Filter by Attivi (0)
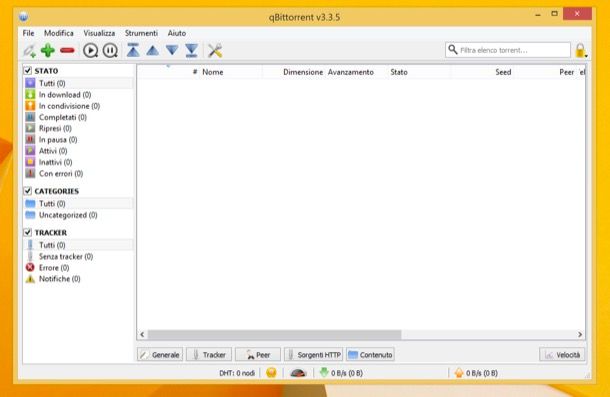Image resolution: width=610 pixels, height=397 pixels. pos(78,151)
